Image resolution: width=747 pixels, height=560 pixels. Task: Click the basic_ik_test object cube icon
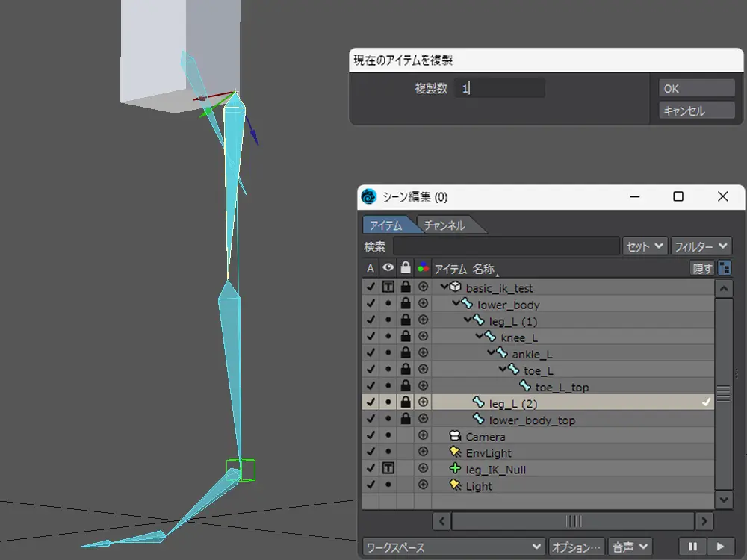pyautogui.click(x=455, y=287)
